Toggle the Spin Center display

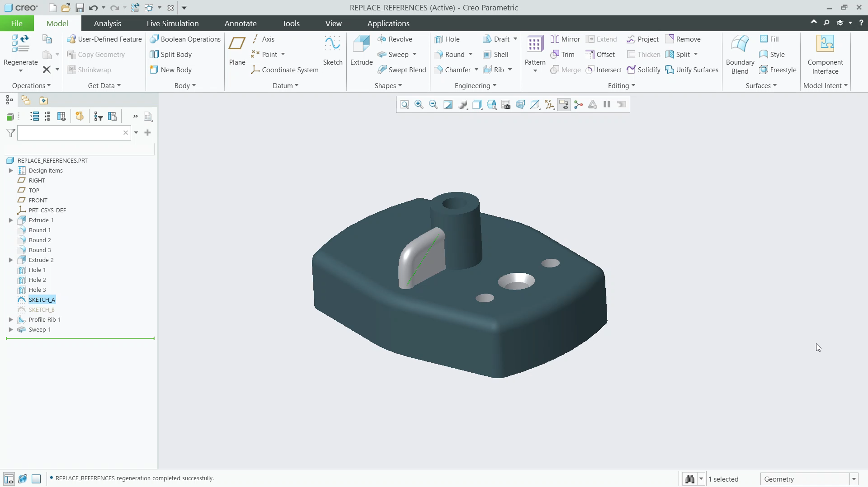(578, 105)
